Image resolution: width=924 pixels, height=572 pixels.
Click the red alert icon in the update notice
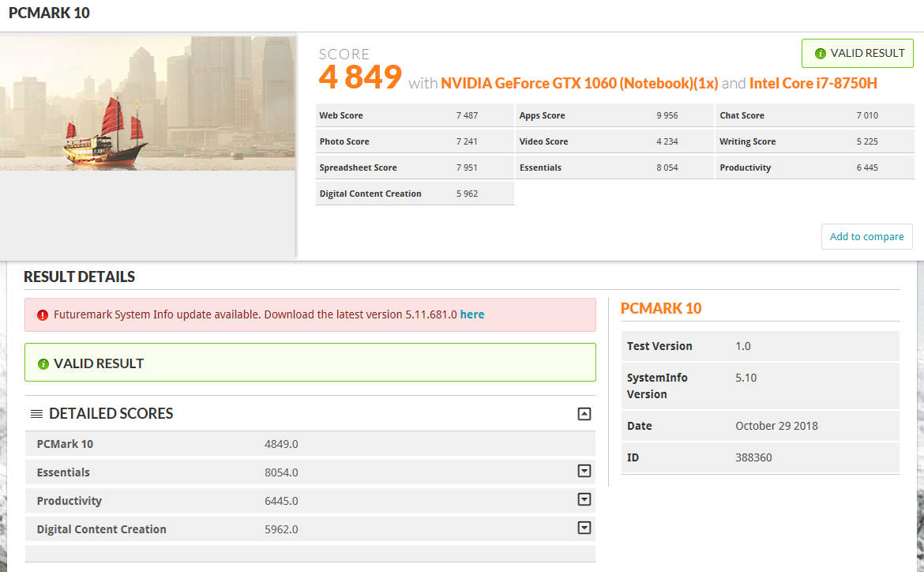(x=43, y=314)
